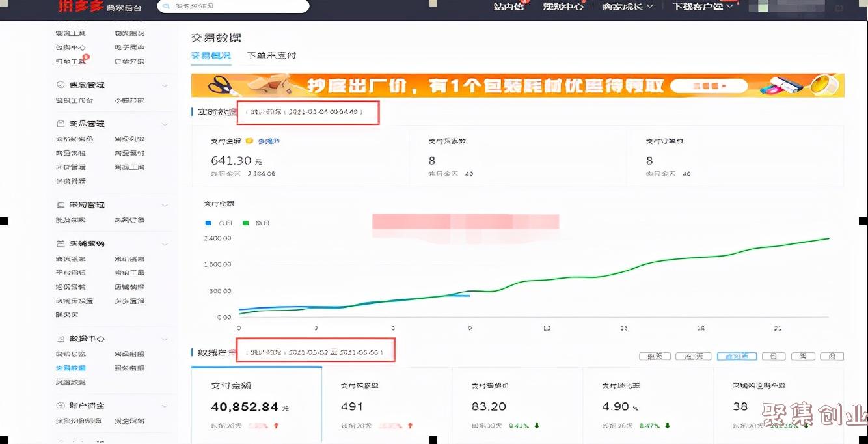Open 店铺装修 in the sidebar
Screen dimensions: 868x444
coord(129,287)
